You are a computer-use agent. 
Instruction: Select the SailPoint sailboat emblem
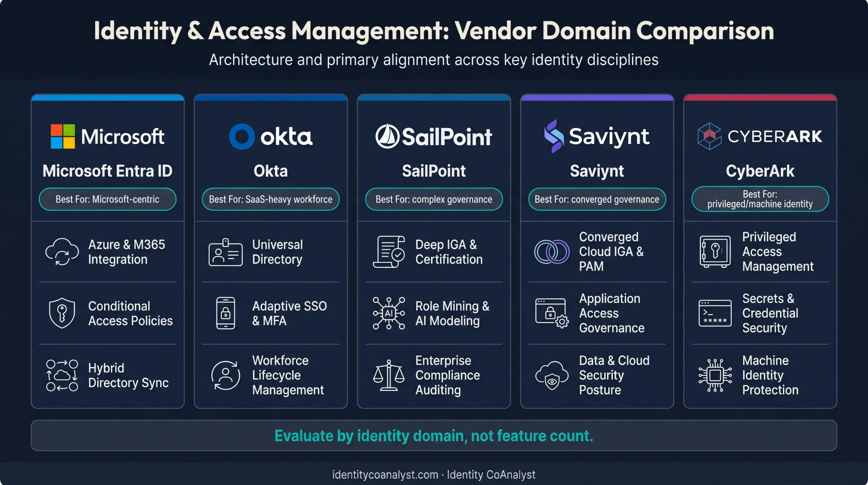pyautogui.click(x=387, y=136)
